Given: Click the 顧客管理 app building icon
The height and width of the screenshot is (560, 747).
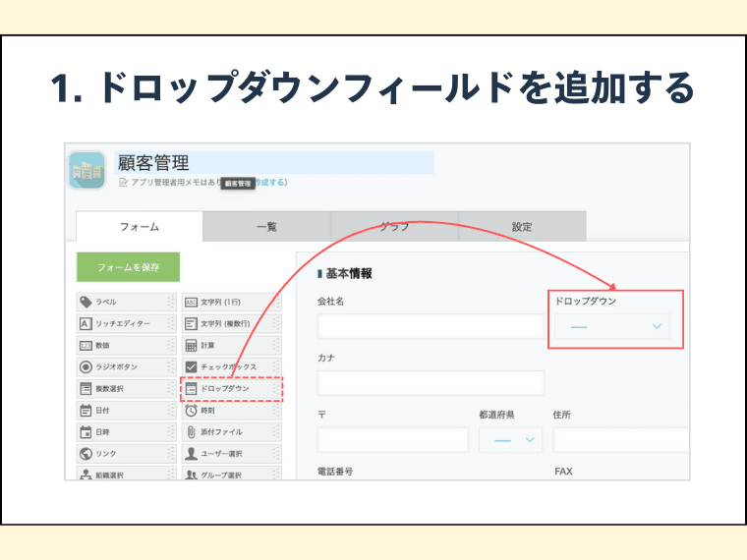Looking at the screenshot, I should 87,170.
